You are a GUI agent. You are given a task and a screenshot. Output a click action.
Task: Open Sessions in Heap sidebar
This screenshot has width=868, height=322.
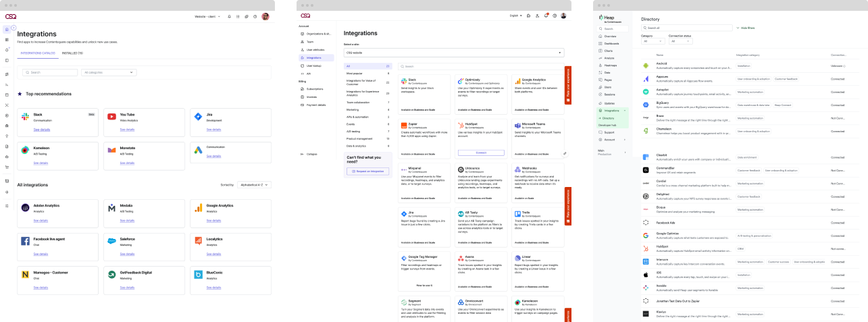click(607, 95)
